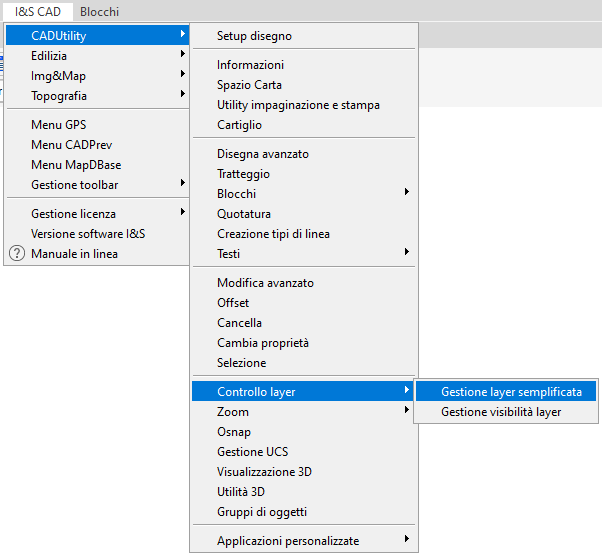Select Selezione entry
The image size is (602, 556).
(x=304, y=363)
